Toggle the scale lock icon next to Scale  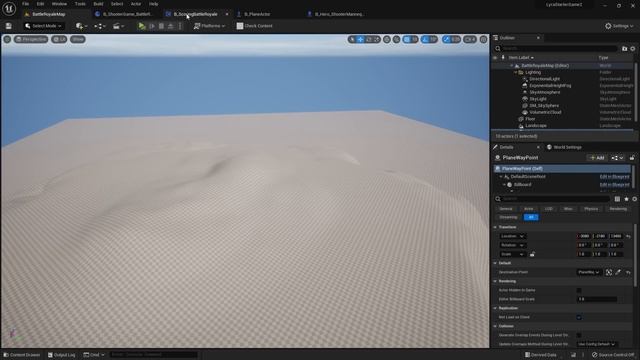pyautogui.click(x=532, y=254)
